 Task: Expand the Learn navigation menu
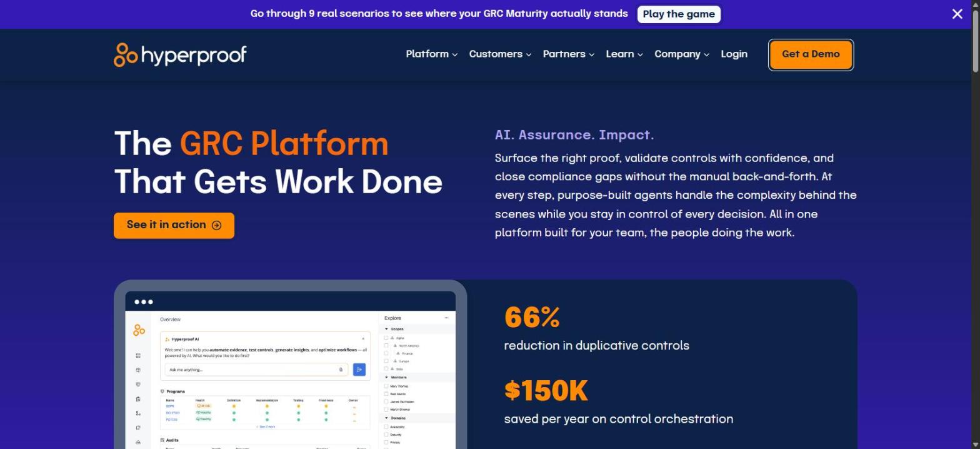click(624, 54)
